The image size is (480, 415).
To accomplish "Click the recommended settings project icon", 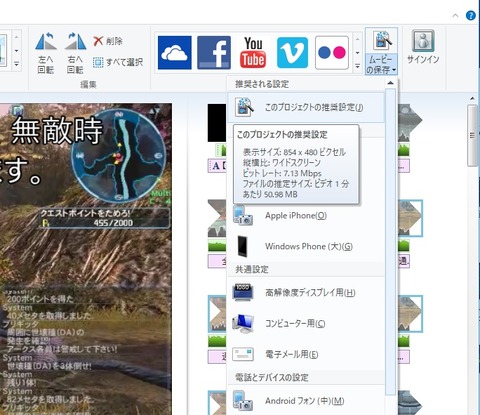I will click(x=244, y=107).
